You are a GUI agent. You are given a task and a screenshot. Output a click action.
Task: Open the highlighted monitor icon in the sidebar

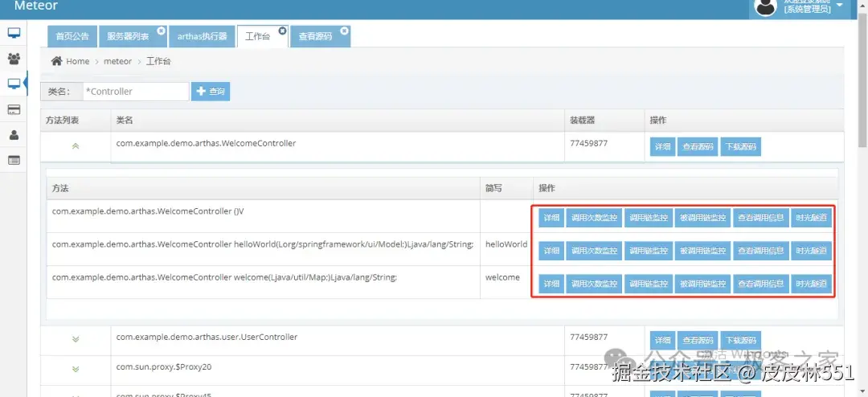[x=14, y=84]
